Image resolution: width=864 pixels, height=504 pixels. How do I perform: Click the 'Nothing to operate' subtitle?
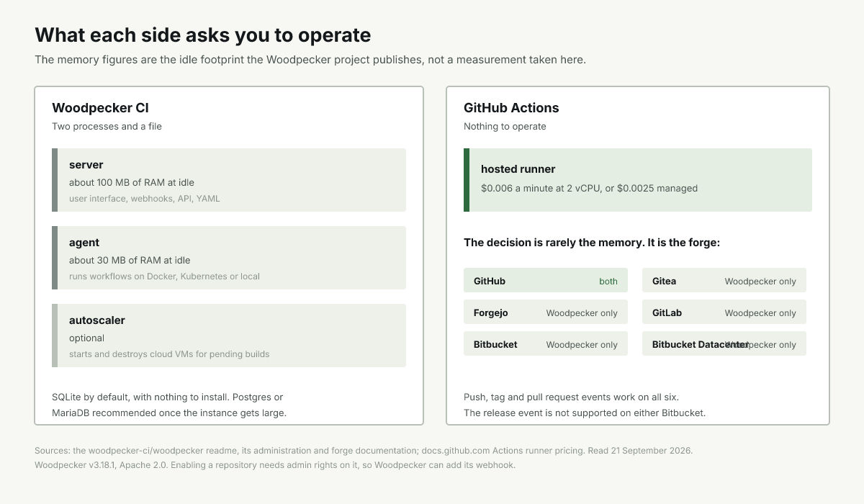pyautogui.click(x=505, y=127)
